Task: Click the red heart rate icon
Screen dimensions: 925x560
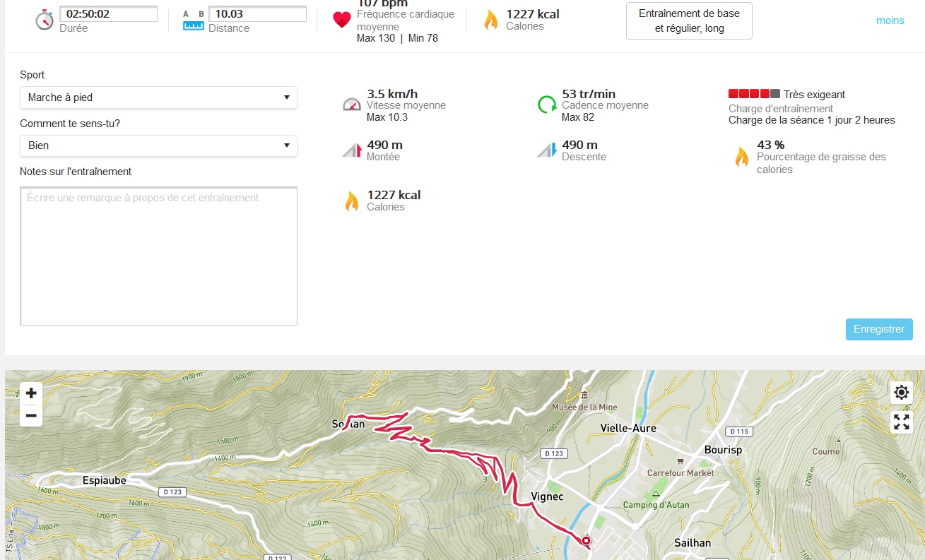Action: point(342,20)
